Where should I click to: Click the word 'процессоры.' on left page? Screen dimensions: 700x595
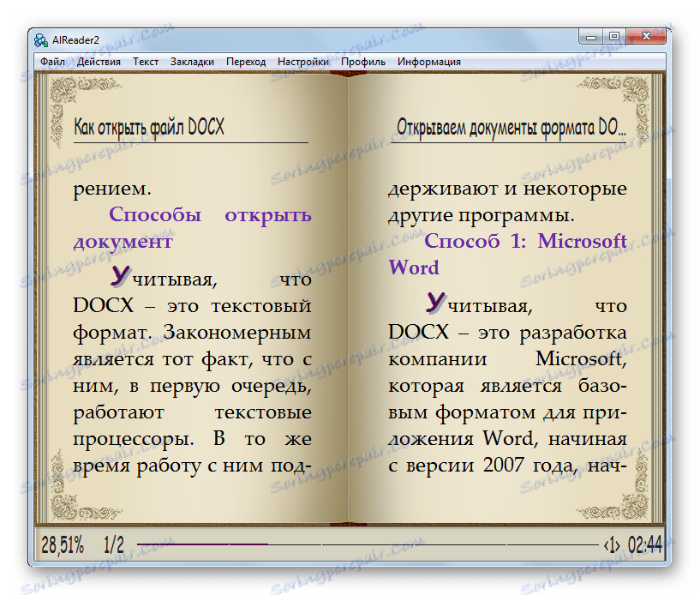coord(134,440)
